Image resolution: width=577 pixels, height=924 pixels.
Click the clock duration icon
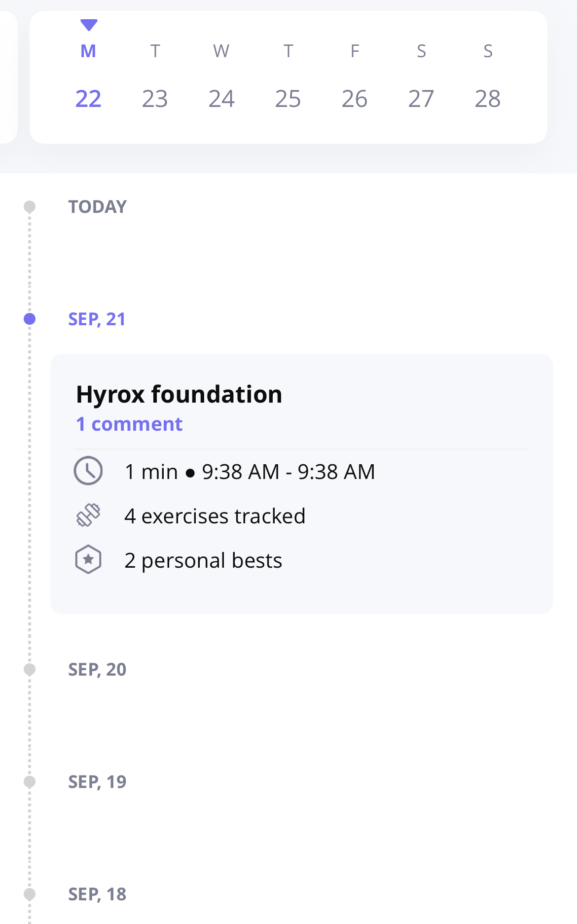[x=88, y=471]
